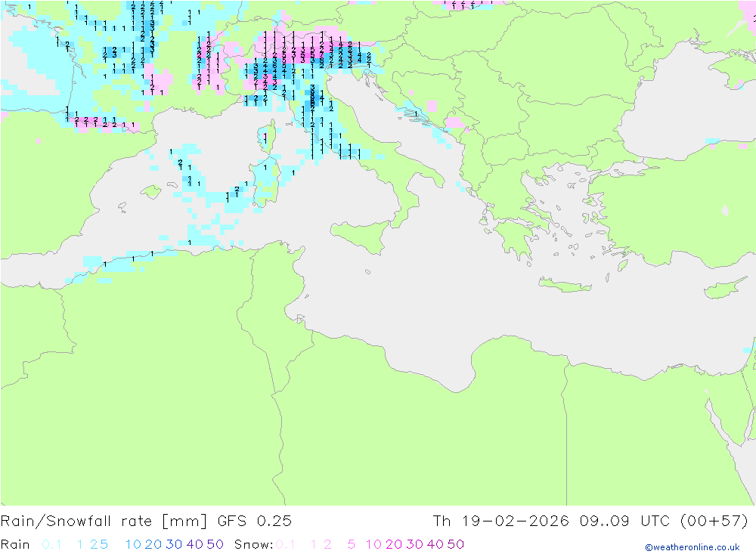The height and width of the screenshot is (554, 756).
Task: Click the '(00+57)' forecast offset text
Action: click(714, 522)
